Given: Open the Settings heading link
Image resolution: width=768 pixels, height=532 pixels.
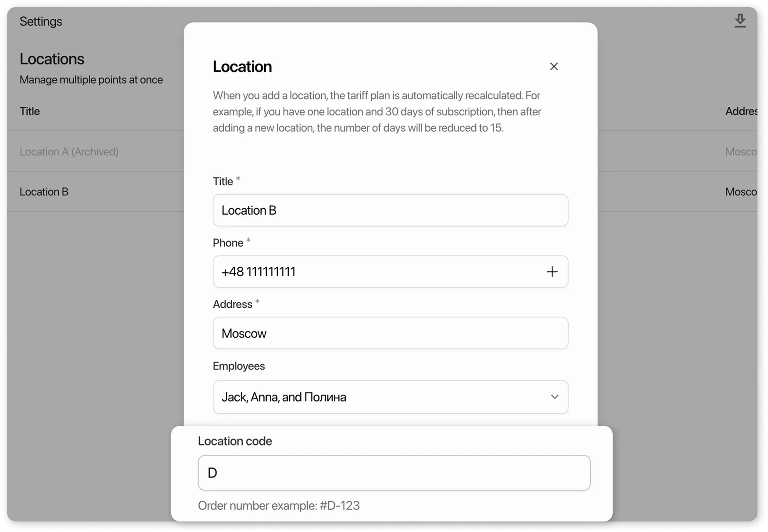Looking at the screenshot, I should click(x=41, y=21).
